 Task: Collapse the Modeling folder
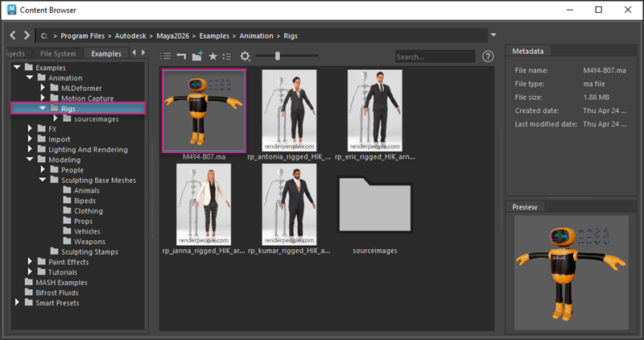(x=30, y=159)
